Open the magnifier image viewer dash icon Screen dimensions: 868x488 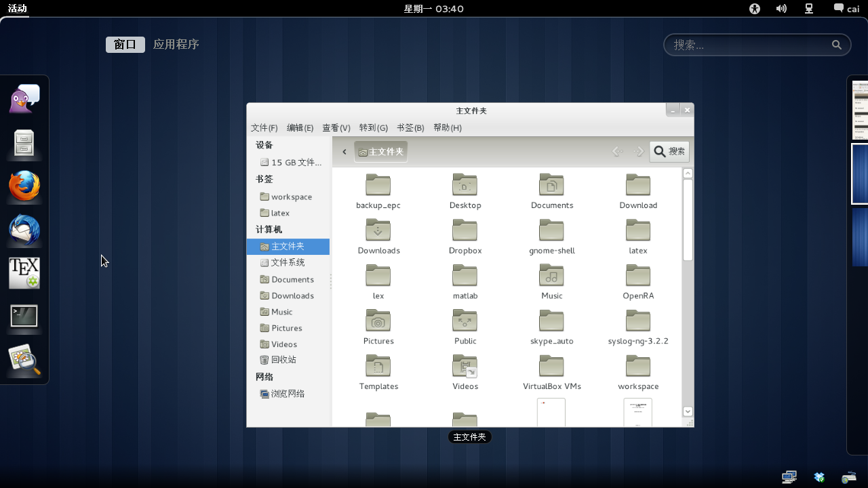pos(24,360)
